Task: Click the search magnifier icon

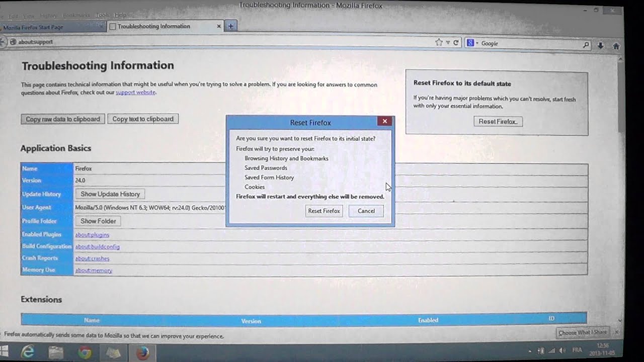Action: point(586,45)
